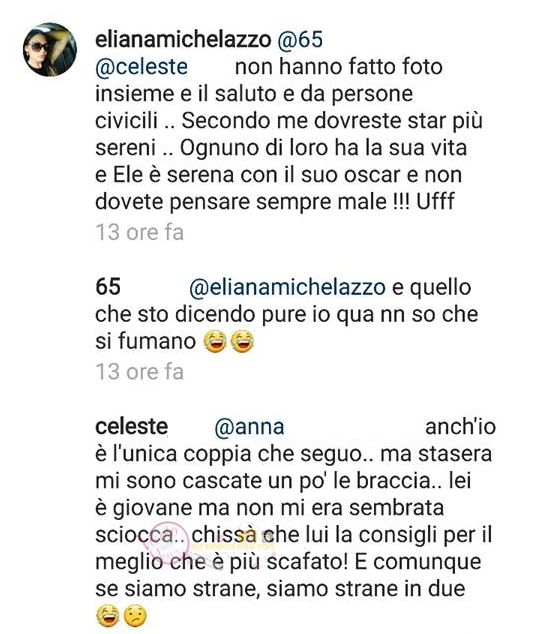The height and width of the screenshot is (634, 539).
Task: Select the timestamp under elianamichelazzo's comment
Action: pyautogui.click(x=140, y=232)
